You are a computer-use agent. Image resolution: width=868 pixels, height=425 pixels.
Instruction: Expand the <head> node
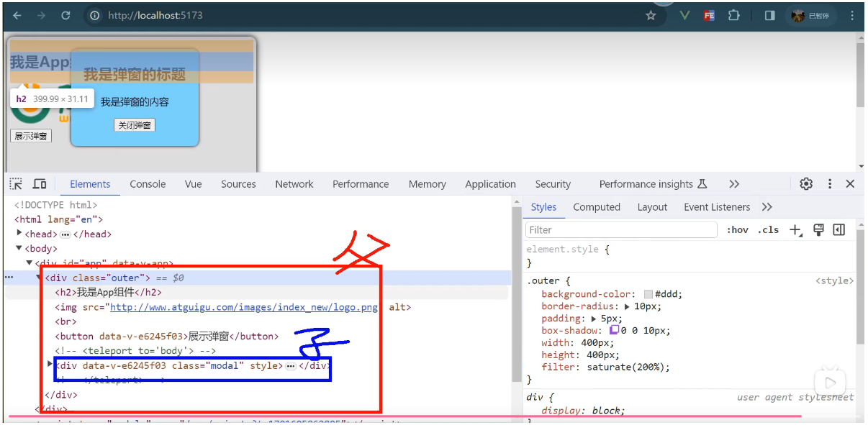pyautogui.click(x=19, y=234)
